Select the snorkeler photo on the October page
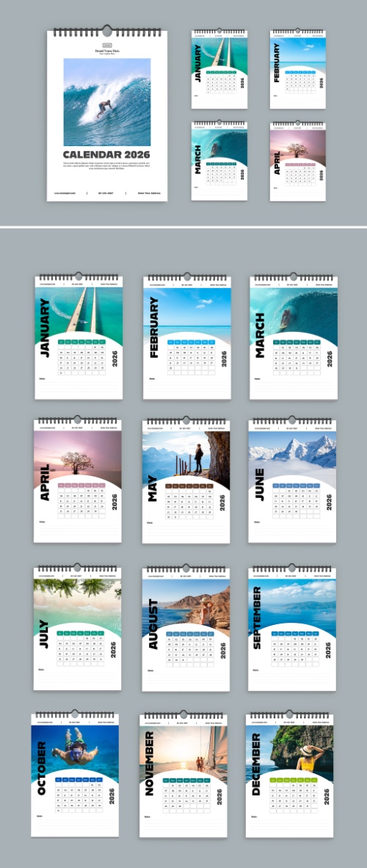 pos(75,753)
